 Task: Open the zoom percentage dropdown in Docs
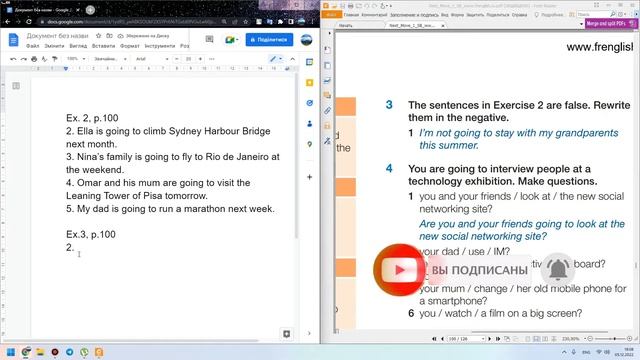[76, 59]
